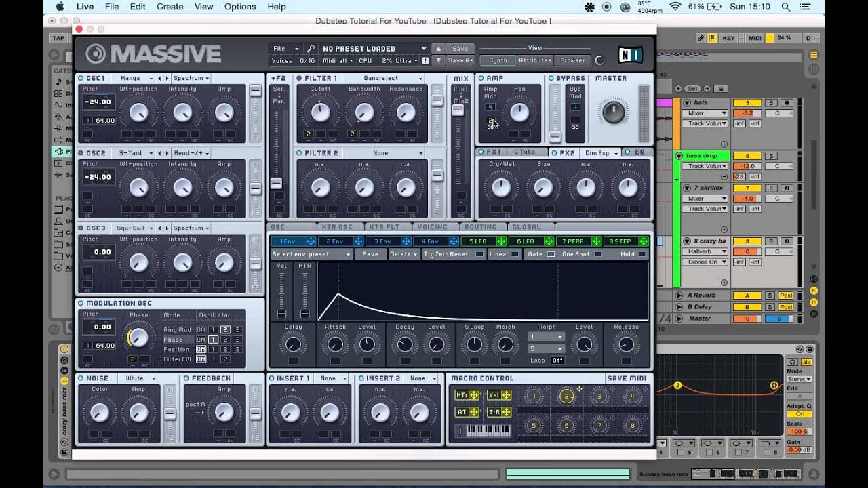Click the Mix1/Mix2 fader
This screenshot has width=868, height=488.
point(458,110)
